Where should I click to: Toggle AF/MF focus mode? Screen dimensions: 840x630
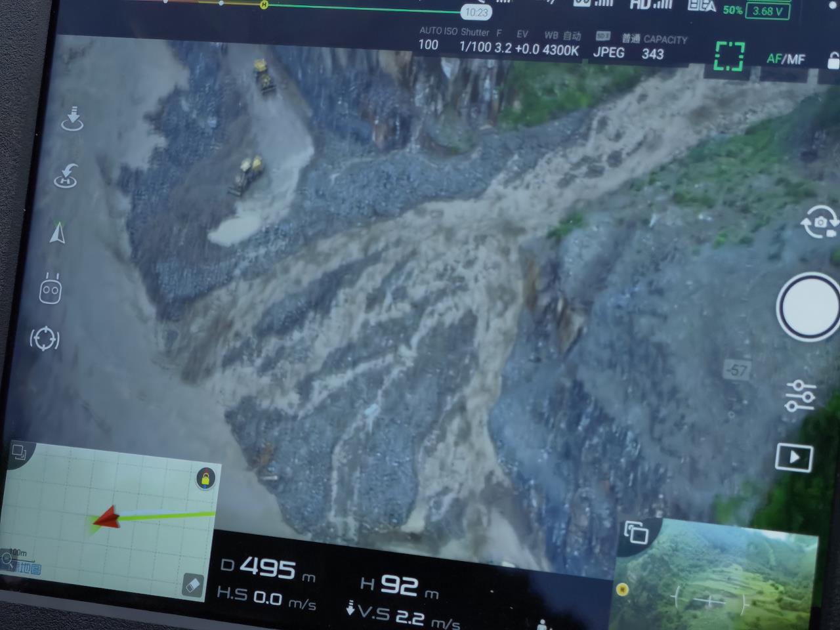tap(786, 59)
